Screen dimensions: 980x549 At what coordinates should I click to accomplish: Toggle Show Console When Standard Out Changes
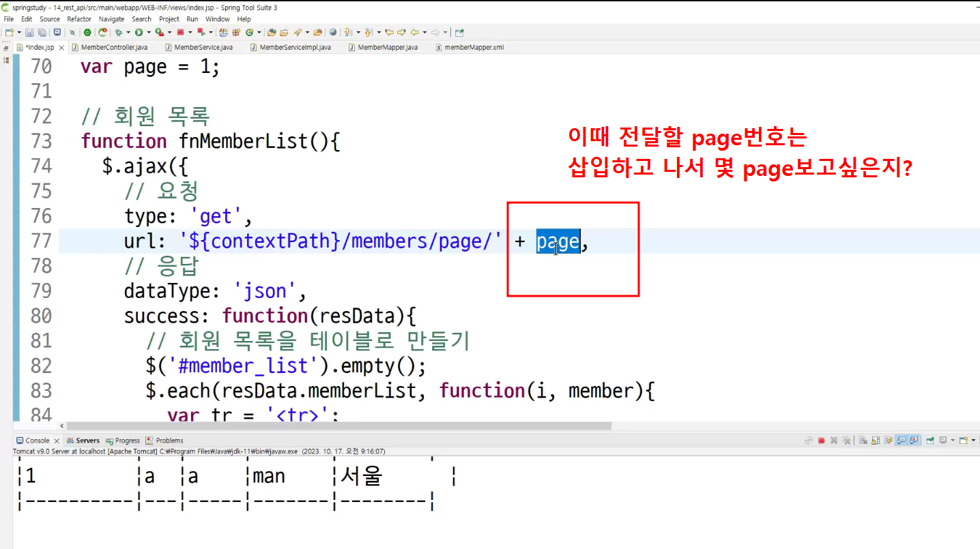tap(902, 441)
